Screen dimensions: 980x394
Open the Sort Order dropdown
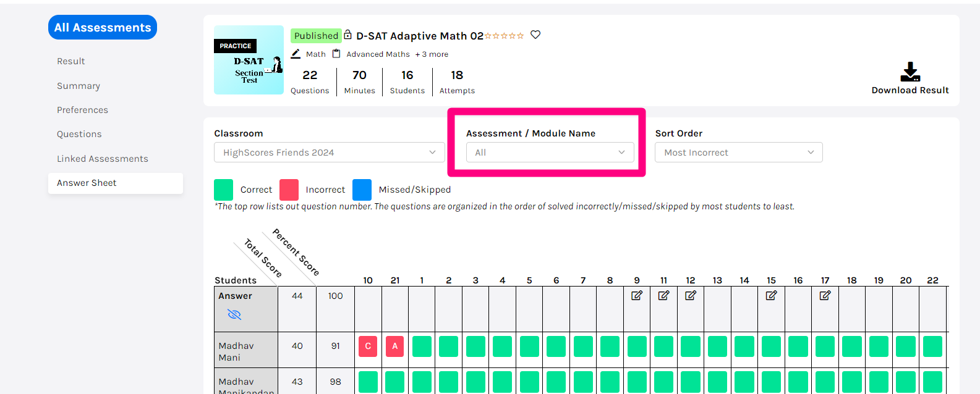(x=738, y=153)
